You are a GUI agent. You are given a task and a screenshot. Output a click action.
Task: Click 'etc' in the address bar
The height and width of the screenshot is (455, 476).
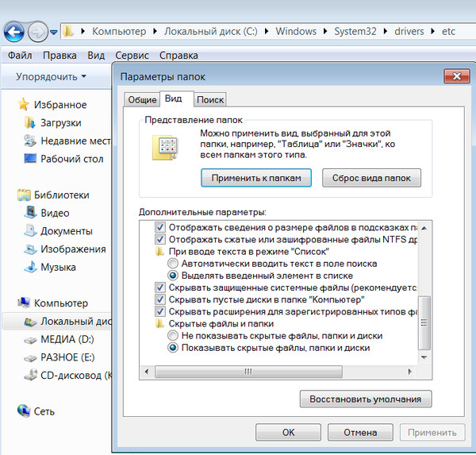(448, 31)
